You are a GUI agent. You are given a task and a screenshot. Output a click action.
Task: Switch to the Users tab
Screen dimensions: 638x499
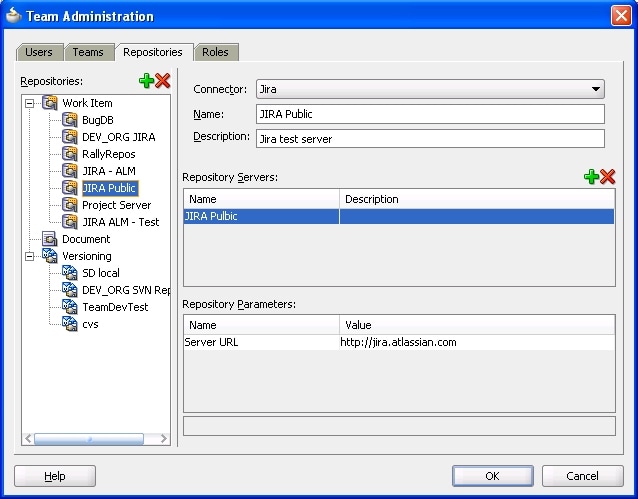(x=39, y=52)
